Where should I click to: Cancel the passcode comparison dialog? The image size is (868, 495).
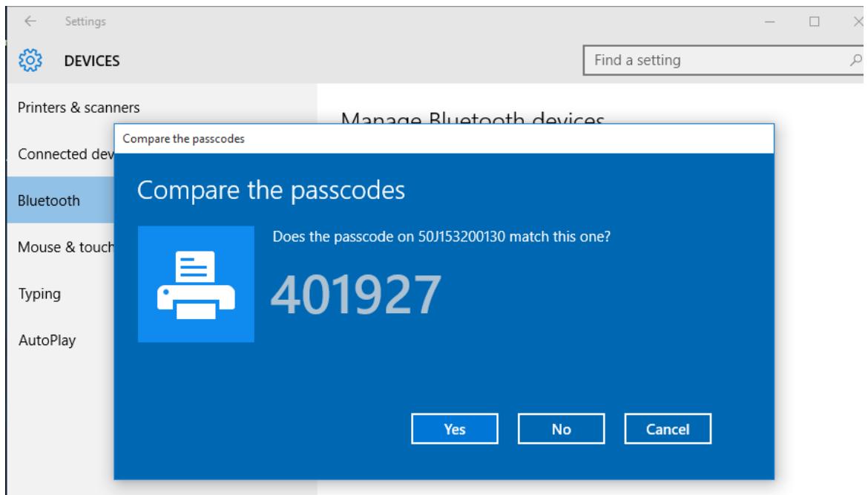coord(668,428)
